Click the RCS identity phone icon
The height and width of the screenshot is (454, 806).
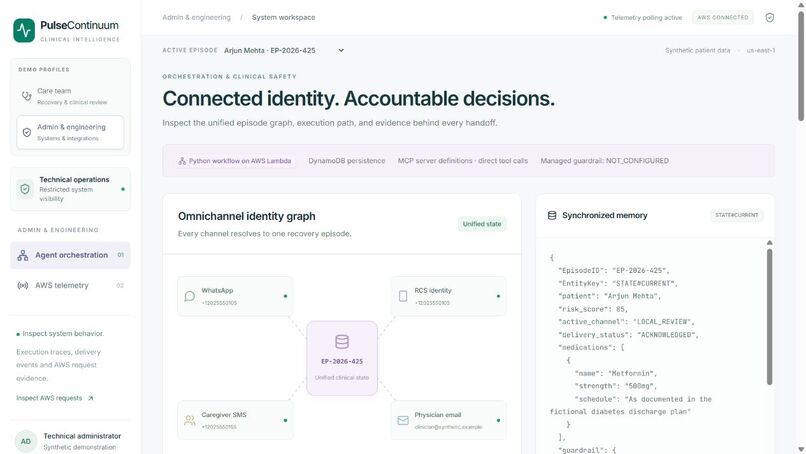(x=403, y=296)
